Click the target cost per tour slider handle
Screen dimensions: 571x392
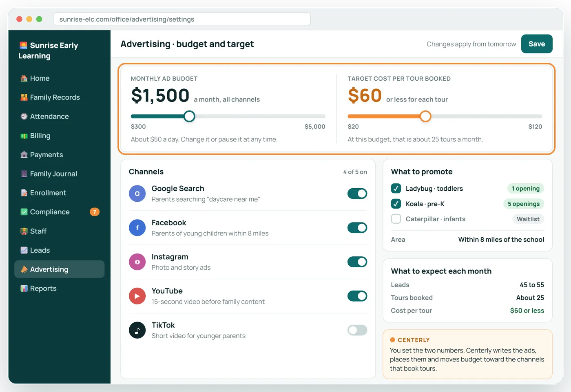(425, 117)
